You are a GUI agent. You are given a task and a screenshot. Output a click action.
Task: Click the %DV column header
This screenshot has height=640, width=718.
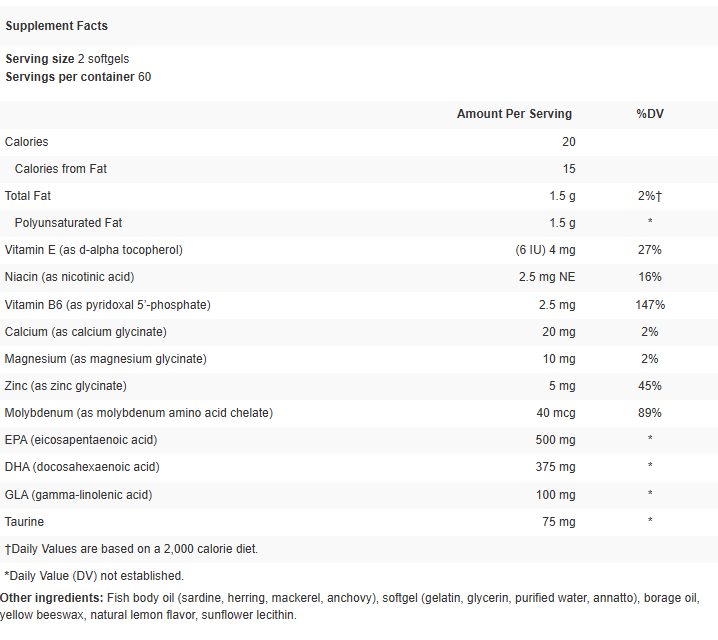[x=650, y=114]
